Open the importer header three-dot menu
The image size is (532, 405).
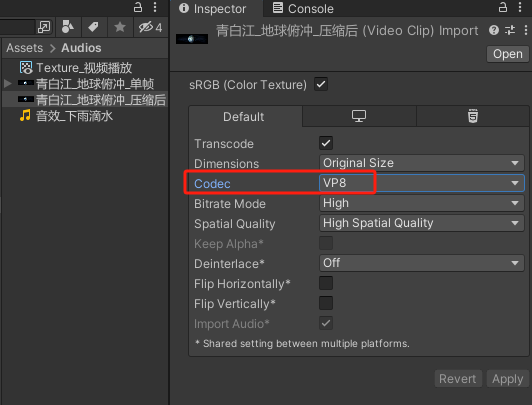click(x=526, y=31)
